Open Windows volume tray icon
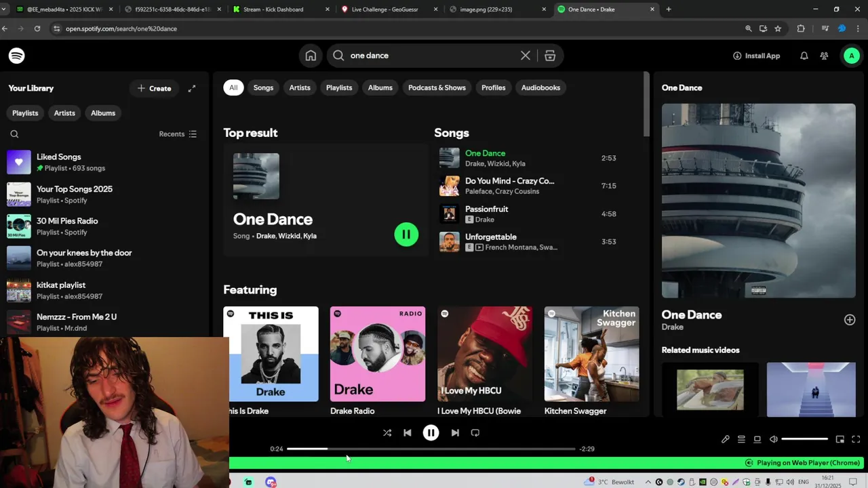The height and width of the screenshot is (488, 868). (790, 482)
